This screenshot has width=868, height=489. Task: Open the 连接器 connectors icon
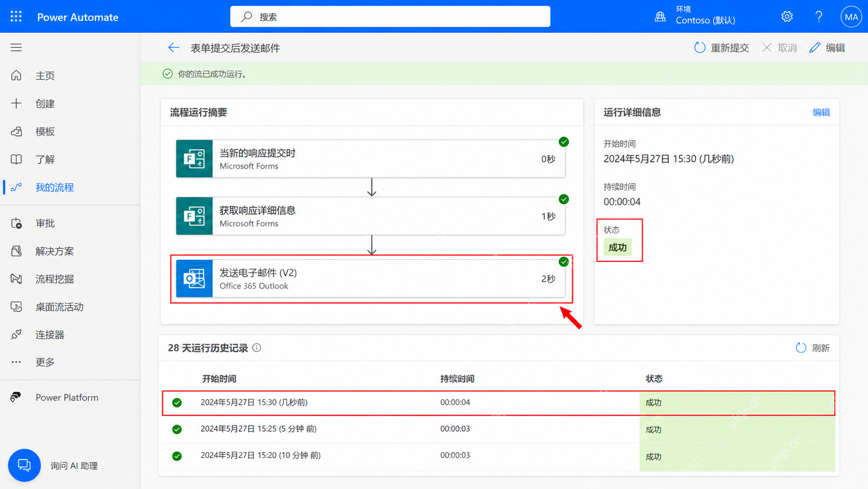coord(16,335)
